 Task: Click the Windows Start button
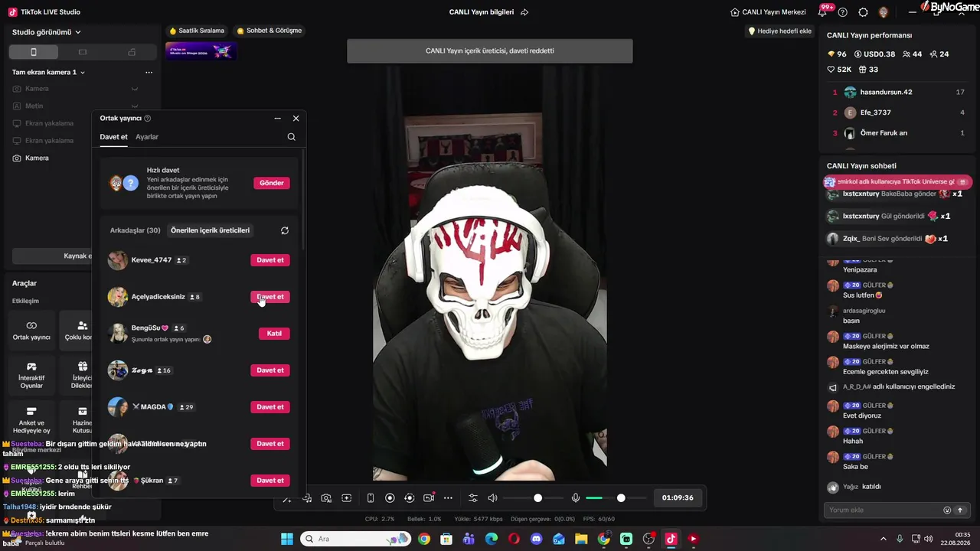click(287, 539)
